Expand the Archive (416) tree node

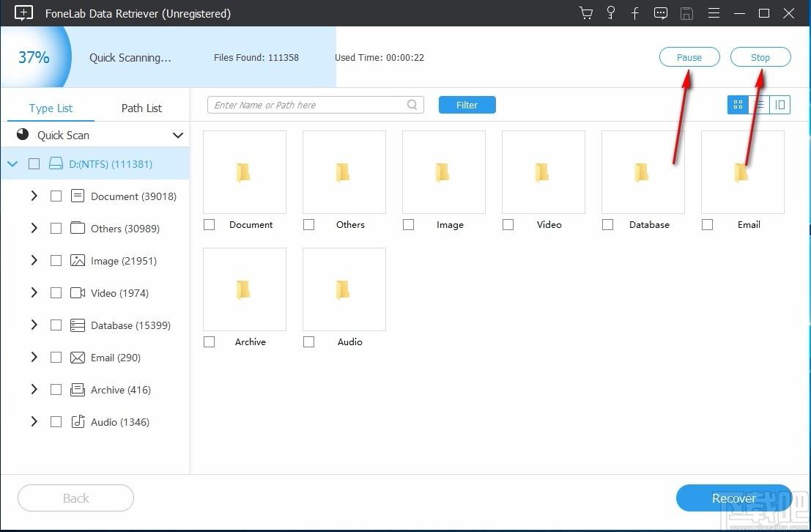34,389
